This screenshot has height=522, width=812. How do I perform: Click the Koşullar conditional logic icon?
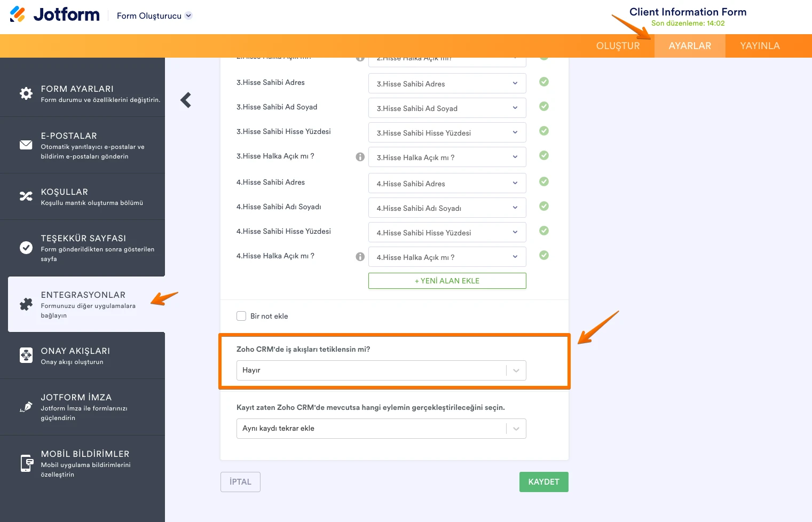point(26,196)
